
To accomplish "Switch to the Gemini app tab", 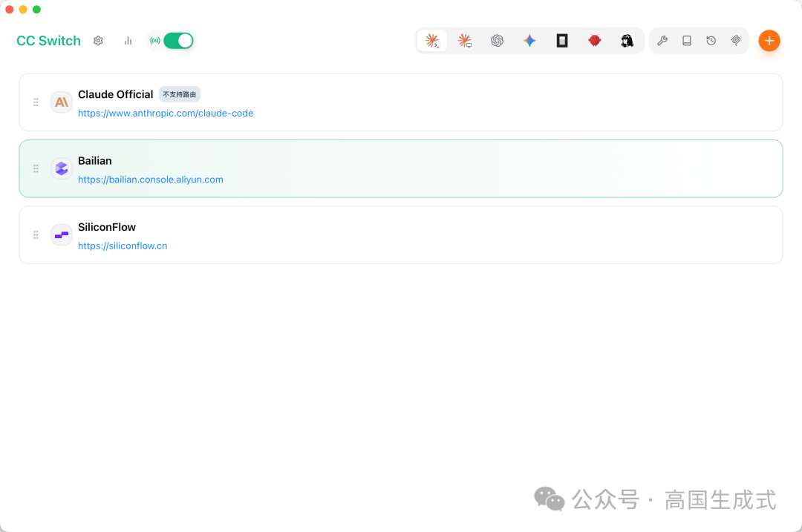I will click(529, 41).
